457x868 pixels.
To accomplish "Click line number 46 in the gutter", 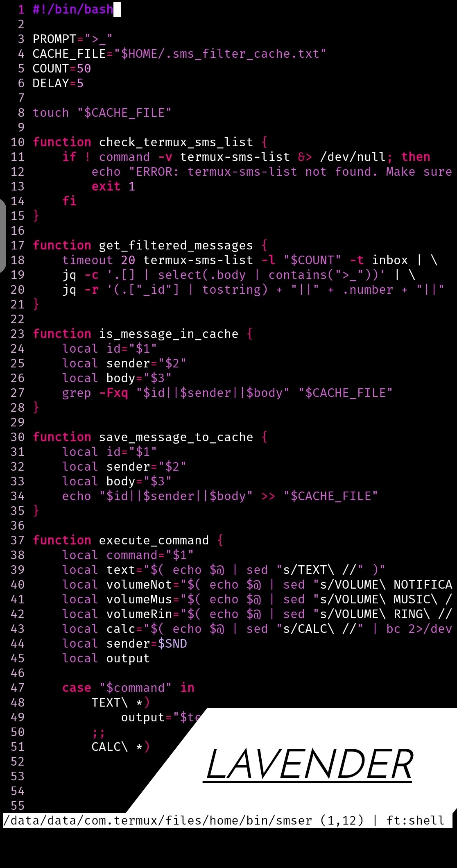I will coord(18,673).
